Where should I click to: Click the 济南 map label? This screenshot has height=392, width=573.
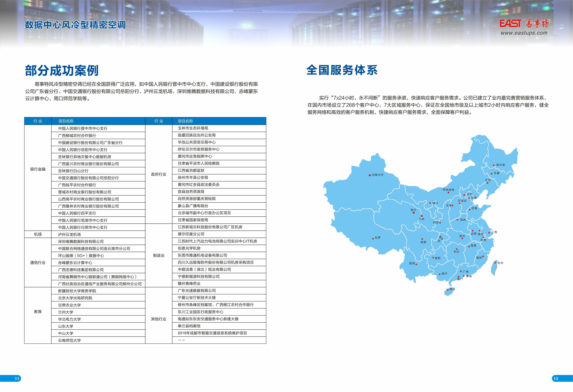pyautogui.click(x=474, y=208)
